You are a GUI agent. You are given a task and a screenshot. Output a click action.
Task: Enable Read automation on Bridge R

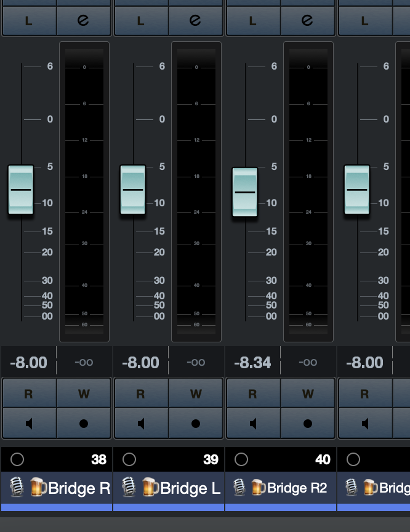pyautogui.click(x=29, y=393)
